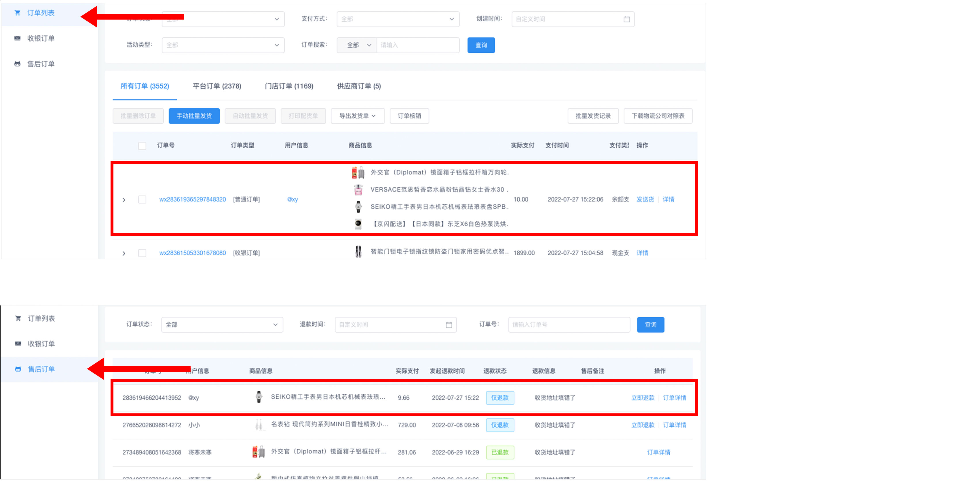Open the 支付方式 dropdown
Viewport: 980px width, 494px height.
(398, 19)
